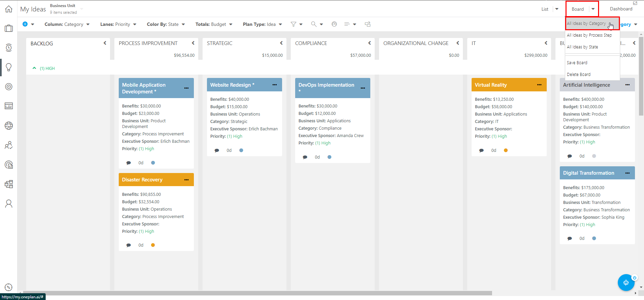Open the Totals: Budget dropdown
Screen dimensions: 644x300
214,24
